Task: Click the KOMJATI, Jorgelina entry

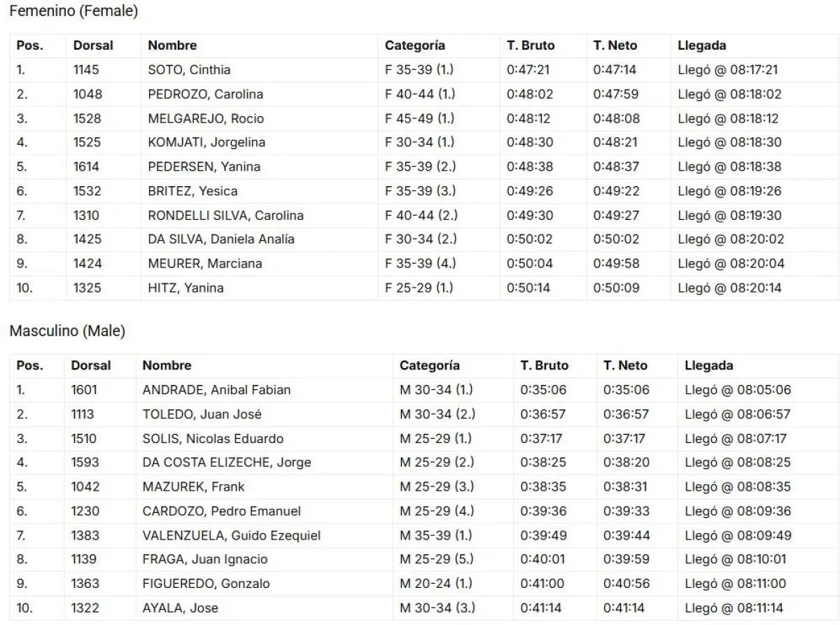Action: tap(206, 143)
